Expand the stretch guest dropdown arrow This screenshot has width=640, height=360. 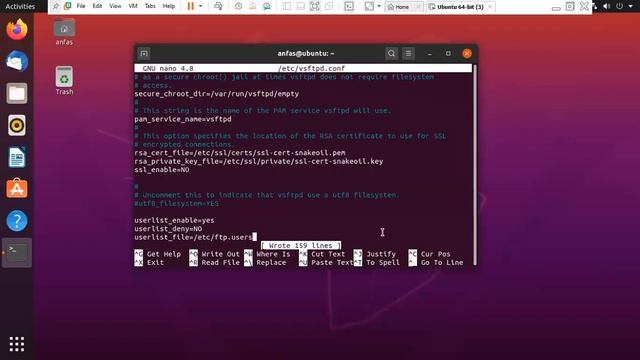[379, 6]
